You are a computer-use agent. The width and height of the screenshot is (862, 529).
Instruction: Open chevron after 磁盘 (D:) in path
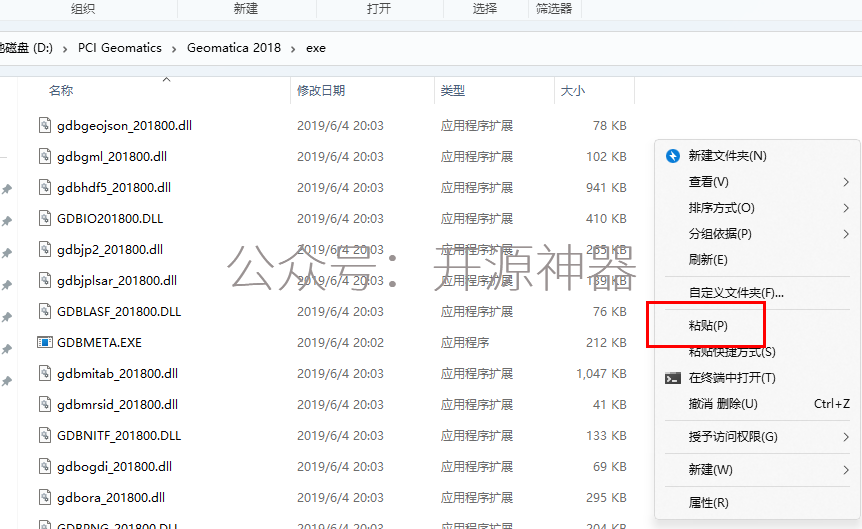tap(65, 49)
